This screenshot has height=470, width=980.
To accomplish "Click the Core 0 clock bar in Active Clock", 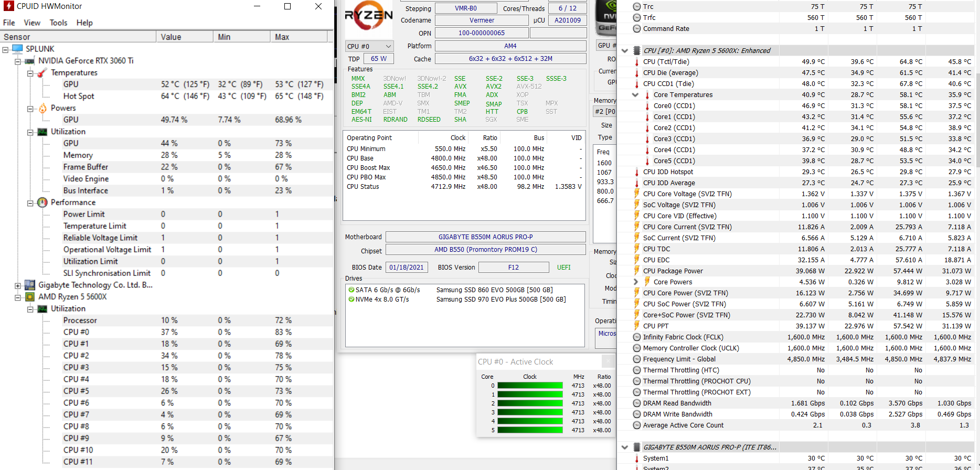I will (530, 386).
